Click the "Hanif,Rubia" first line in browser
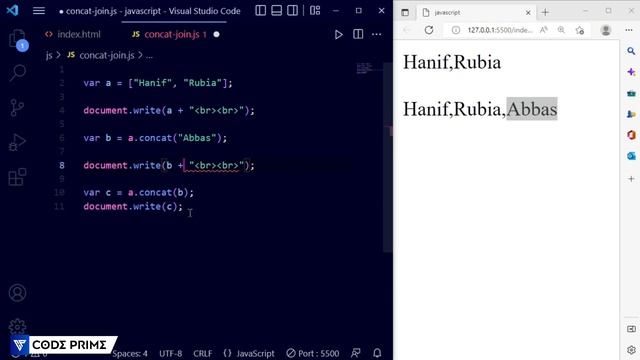Viewport: 640px width, 360px height. click(452, 62)
